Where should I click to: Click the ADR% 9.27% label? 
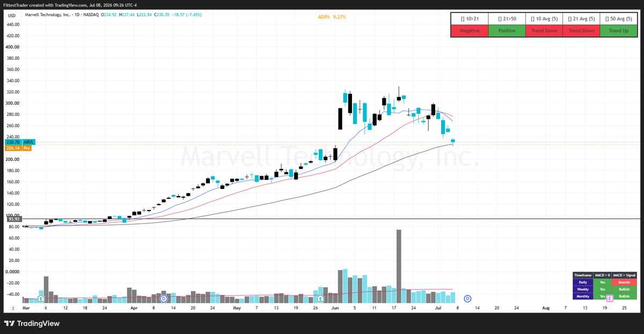pyautogui.click(x=332, y=17)
